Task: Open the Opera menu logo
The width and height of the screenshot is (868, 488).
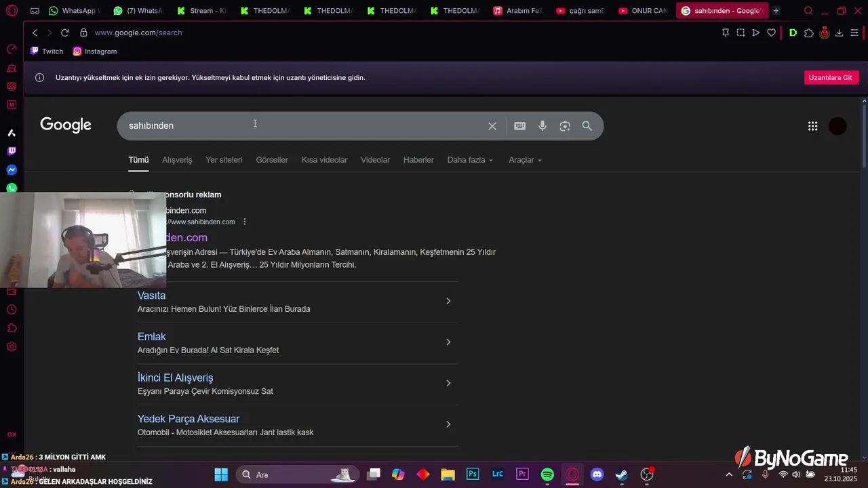Action: click(12, 11)
